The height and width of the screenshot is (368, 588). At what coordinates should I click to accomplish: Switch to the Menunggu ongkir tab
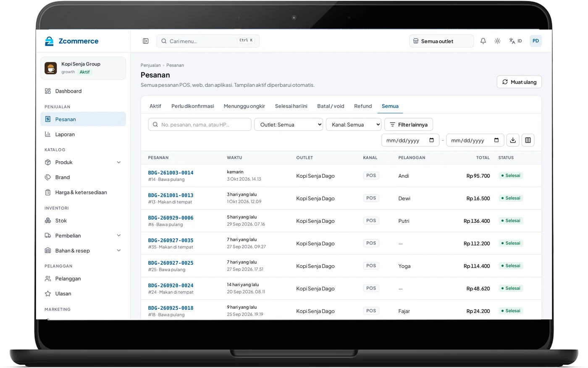(x=244, y=106)
